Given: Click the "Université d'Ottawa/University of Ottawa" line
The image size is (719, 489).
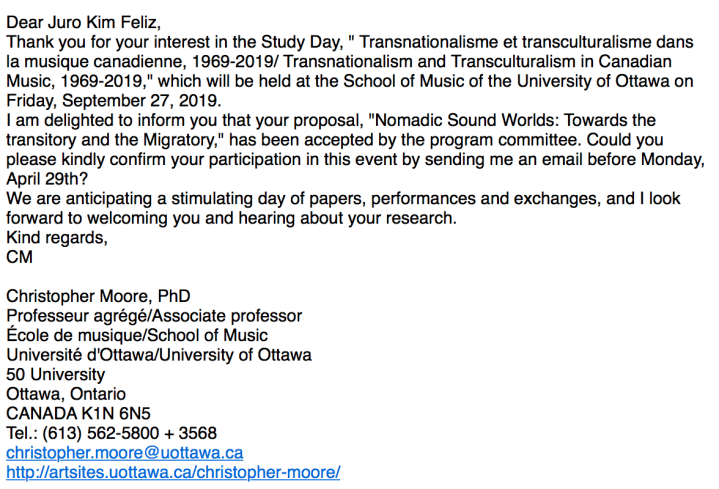Looking at the screenshot, I should (158, 354).
